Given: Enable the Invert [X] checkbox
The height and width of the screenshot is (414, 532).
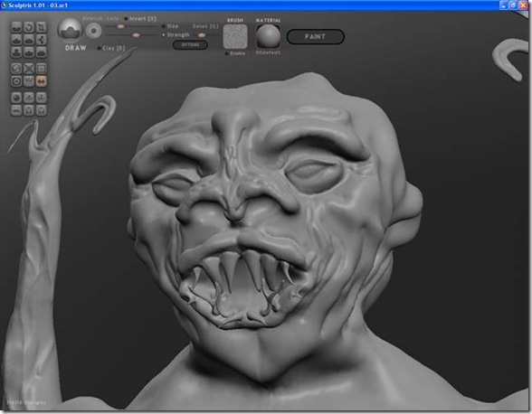Looking at the screenshot, I should coord(127,19).
